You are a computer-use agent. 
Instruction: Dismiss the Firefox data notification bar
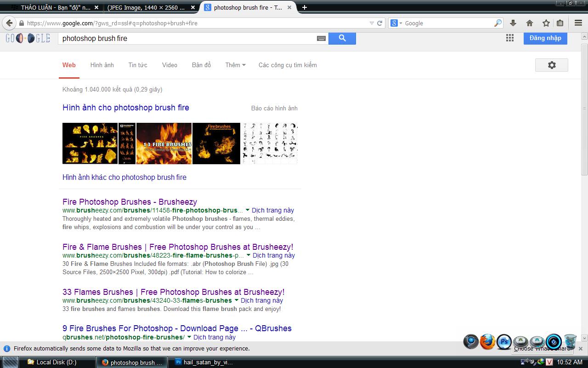click(580, 349)
